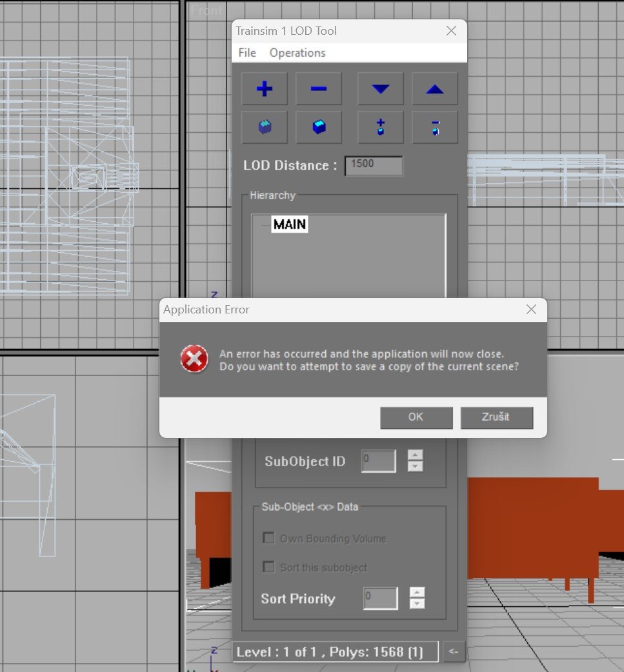Open the File menu in LOD Tool
The image size is (624, 672).
coord(247,53)
